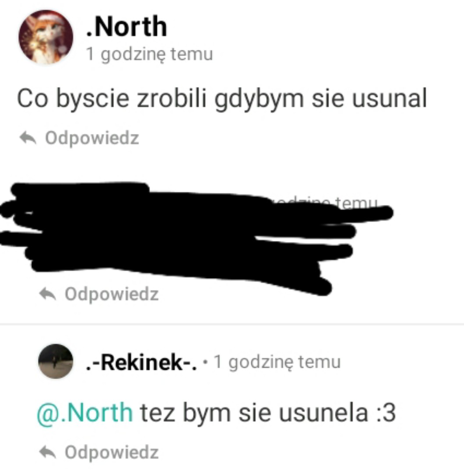464x476 pixels.
Task: Click the gray divider line above Rekinek's comment
Action: [x=232, y=324]
